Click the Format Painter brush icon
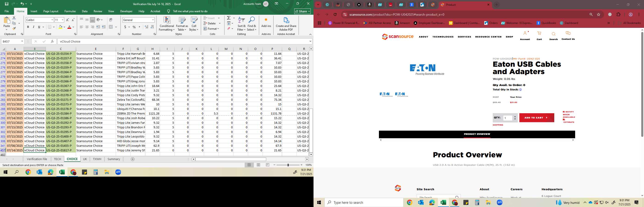 click(14, 29)
